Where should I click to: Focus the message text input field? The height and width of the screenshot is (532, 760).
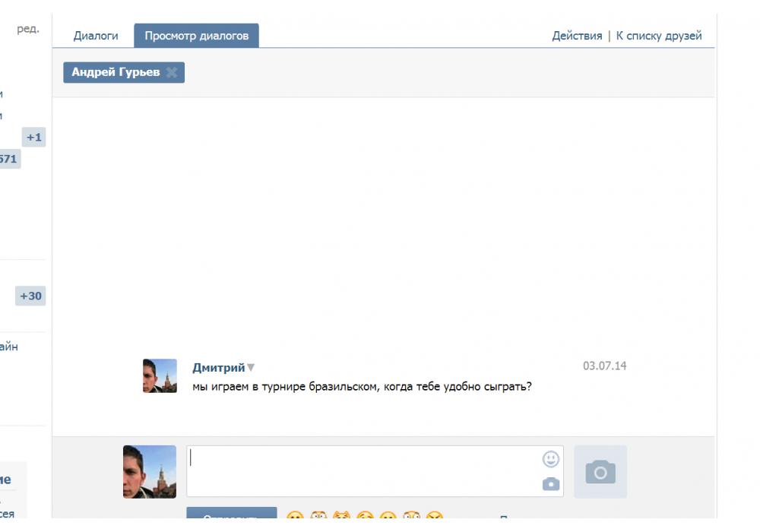coord(361,471)
